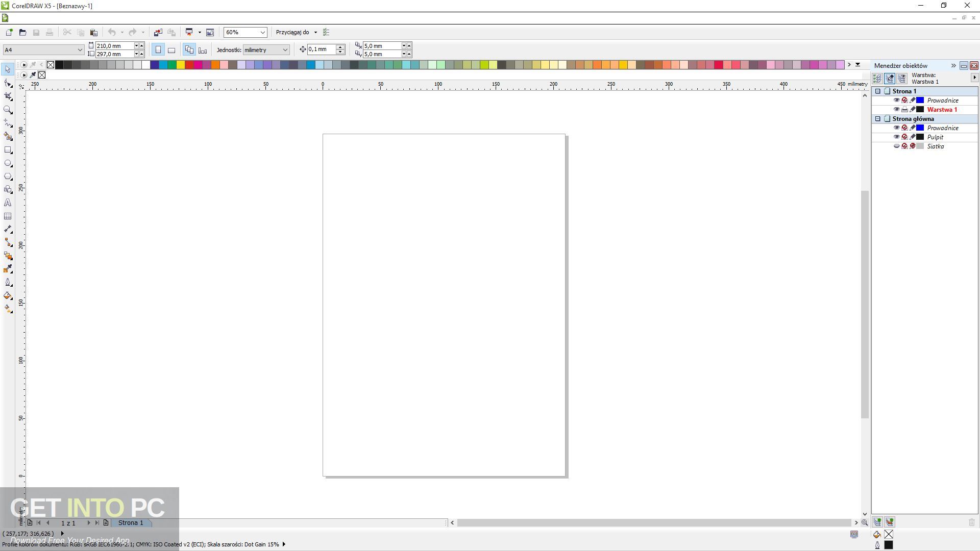Pick the red swatch in palette
Image resolution: width=980 pixels, height=551 pixels.
(189, 65)
